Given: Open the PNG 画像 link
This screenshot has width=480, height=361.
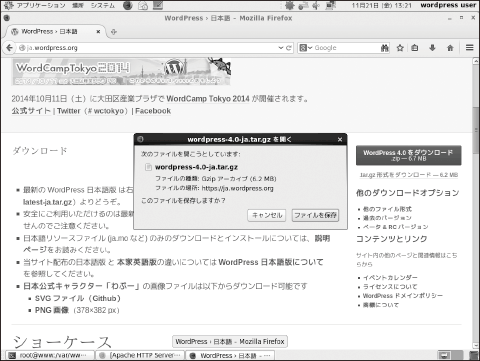Looking at the screenshot, I should (52, 310).
